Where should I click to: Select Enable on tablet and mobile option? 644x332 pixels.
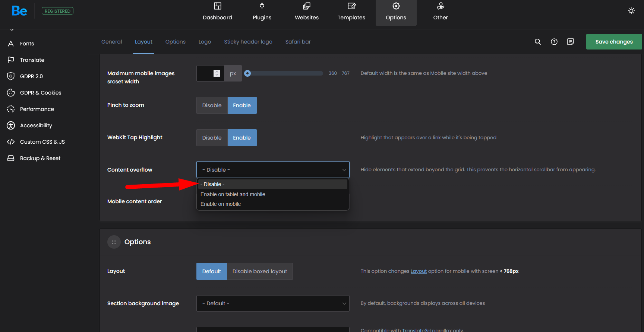point(233,194)
